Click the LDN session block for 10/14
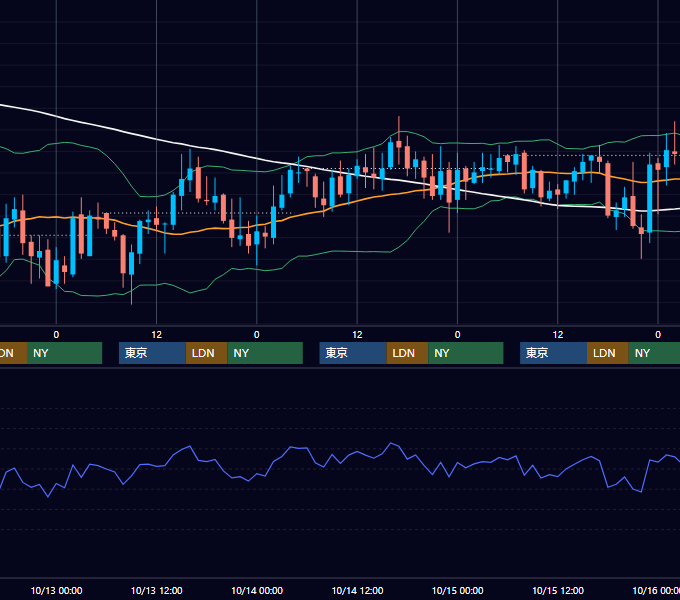680x600 pixels. click(407, 353)
